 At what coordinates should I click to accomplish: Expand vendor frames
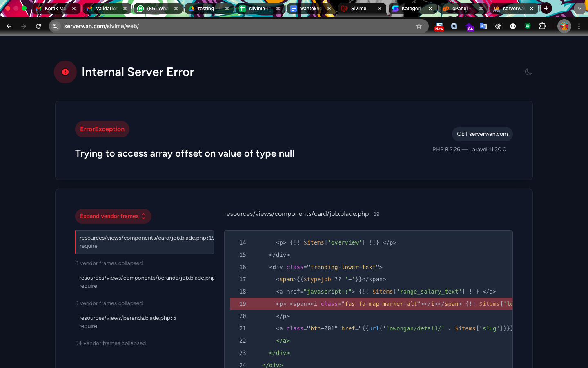click(113, 216)
